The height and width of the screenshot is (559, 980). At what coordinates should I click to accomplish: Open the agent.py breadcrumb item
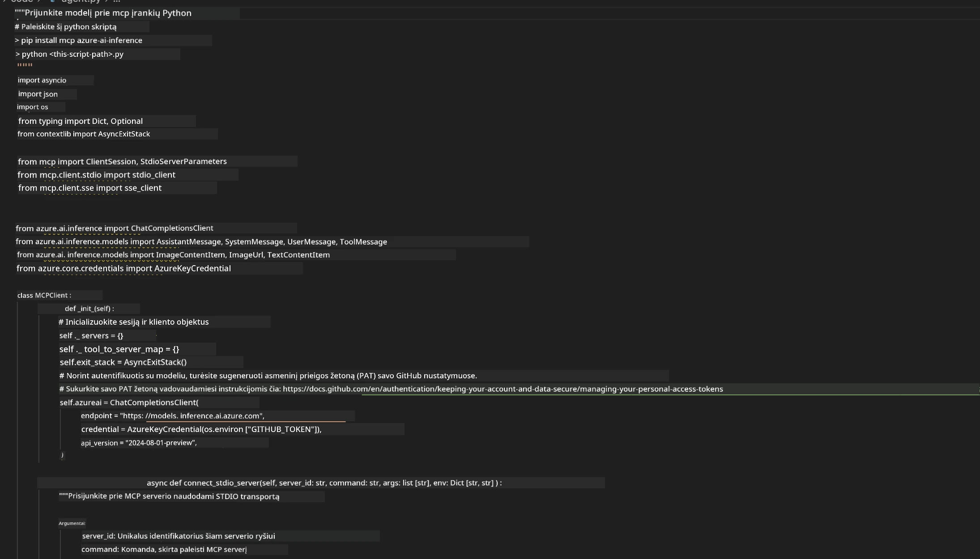pos(81,1)
